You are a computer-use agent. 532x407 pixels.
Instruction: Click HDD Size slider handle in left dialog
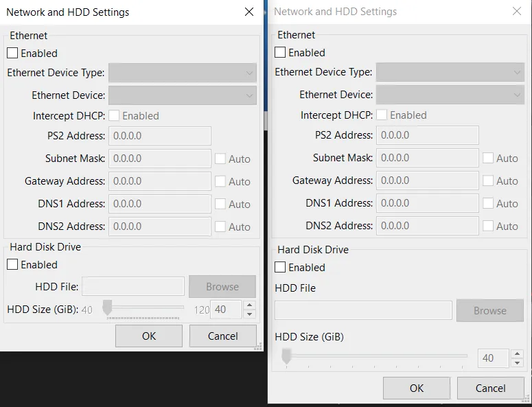[x=107, y=309]
